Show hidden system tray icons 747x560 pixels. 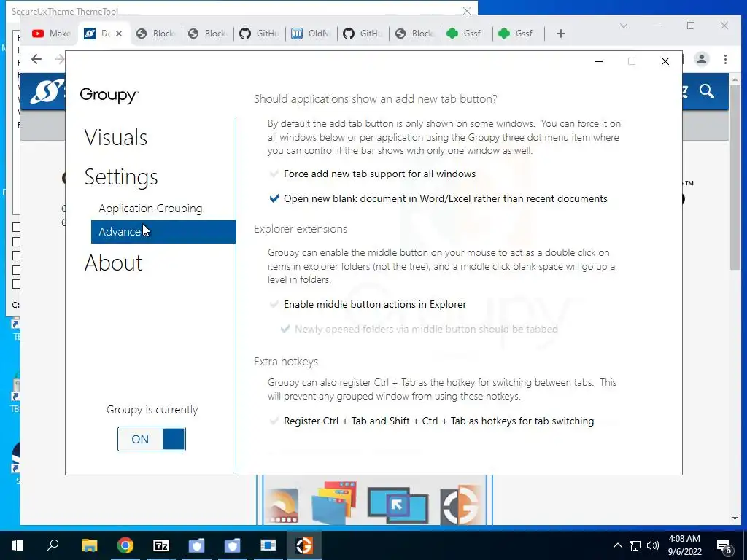pos(617,545)
